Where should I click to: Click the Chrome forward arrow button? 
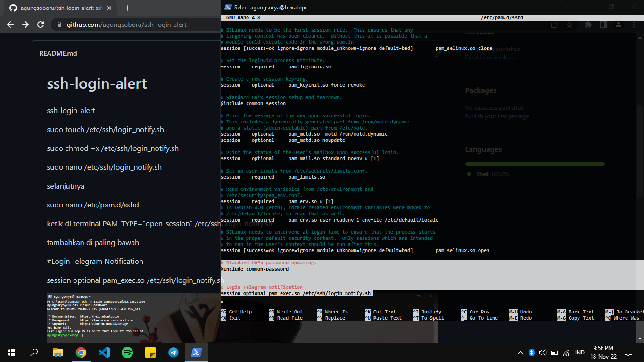click(x=25, y=25)
